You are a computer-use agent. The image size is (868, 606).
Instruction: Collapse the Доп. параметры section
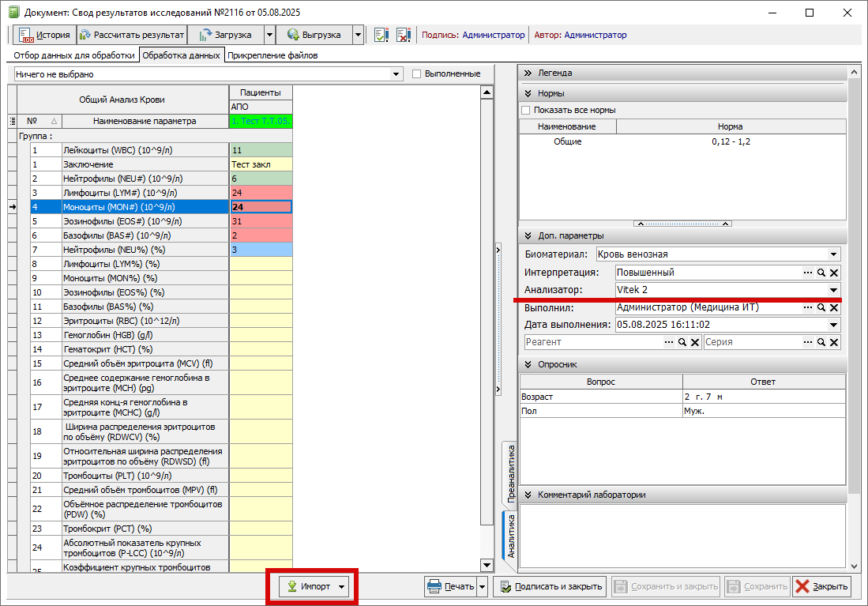coord(528,236)
